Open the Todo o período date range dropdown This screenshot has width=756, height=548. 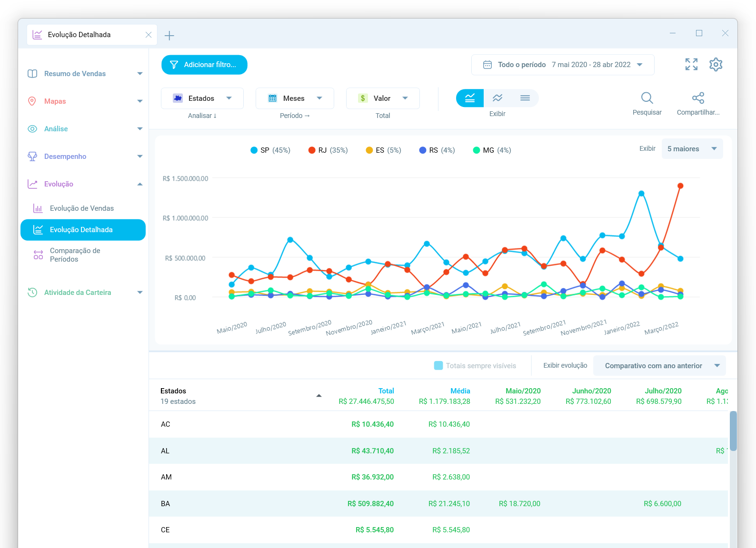click(563, 65)
